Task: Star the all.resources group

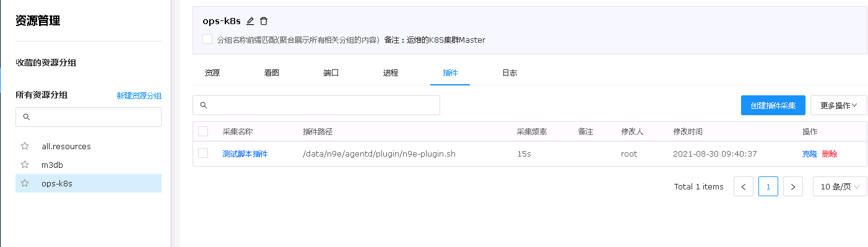Action: 25,147
